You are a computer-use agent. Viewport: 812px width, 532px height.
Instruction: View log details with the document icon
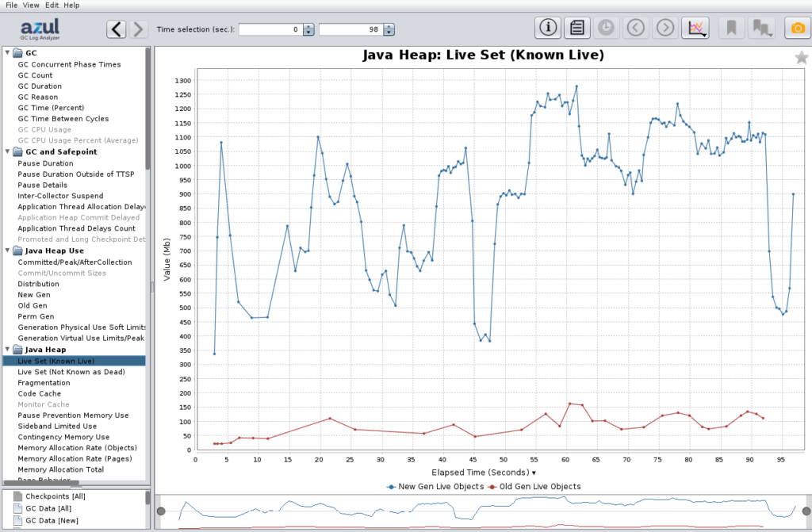pyautogui.click(x=576, y=27)
